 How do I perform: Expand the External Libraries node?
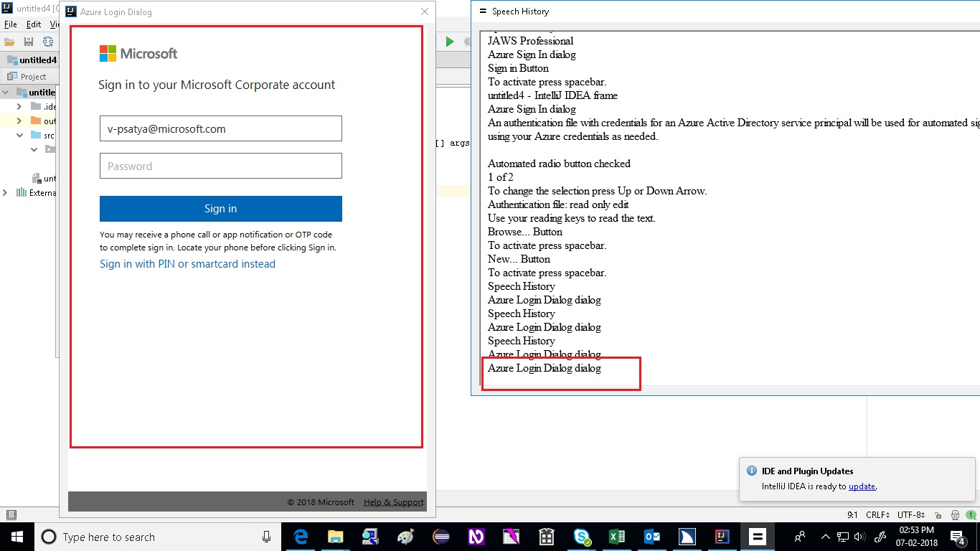[x=5, y=192]
